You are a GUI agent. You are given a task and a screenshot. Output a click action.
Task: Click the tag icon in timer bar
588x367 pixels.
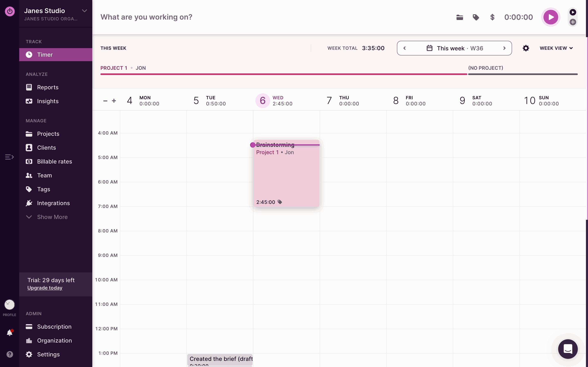(476, 17)
